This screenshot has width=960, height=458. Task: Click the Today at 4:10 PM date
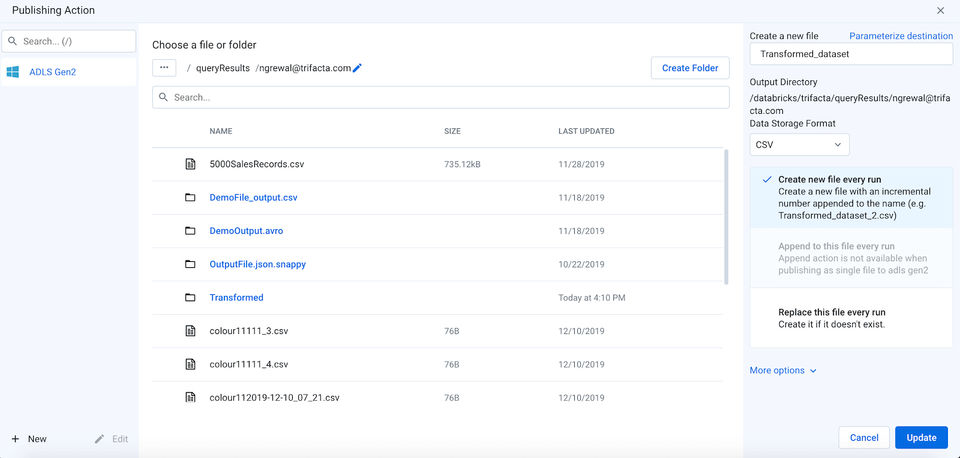coord(591,298)
